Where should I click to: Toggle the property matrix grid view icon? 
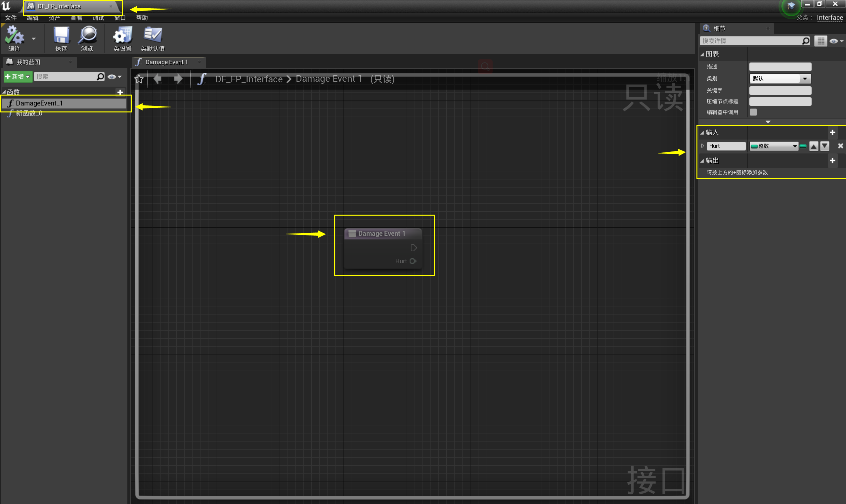point(821,41)
